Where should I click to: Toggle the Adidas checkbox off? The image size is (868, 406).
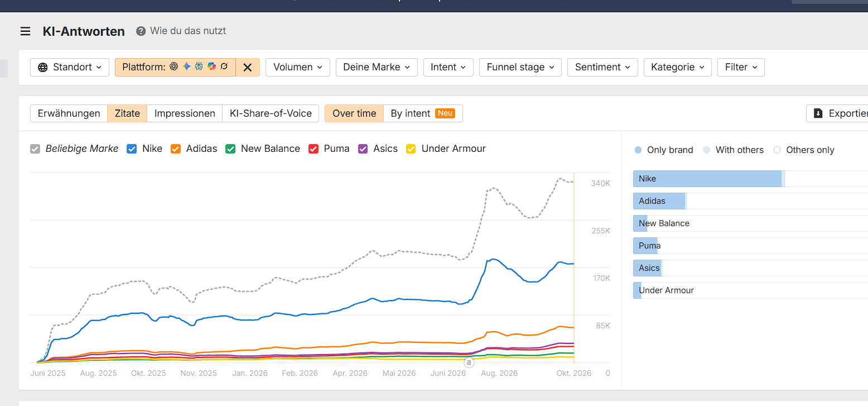pos(176,149)
